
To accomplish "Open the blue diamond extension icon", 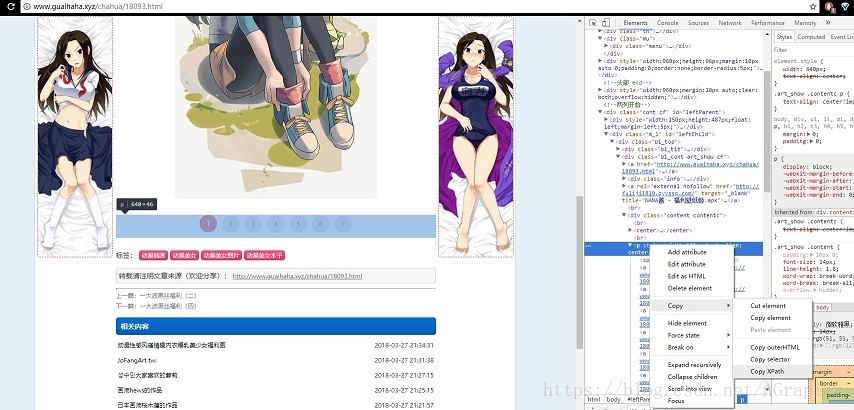I will 846,7.
